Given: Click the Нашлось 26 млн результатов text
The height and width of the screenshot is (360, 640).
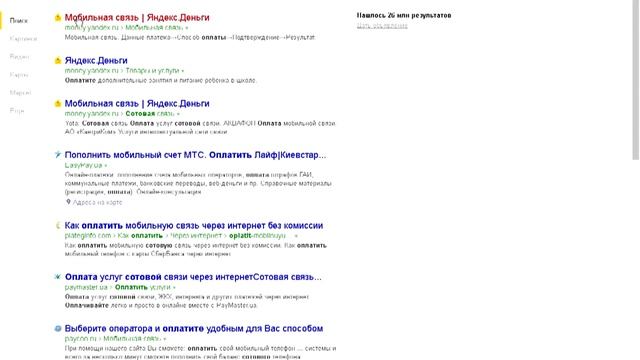Looking at the screenshot, I should click(x=404, y=16).
